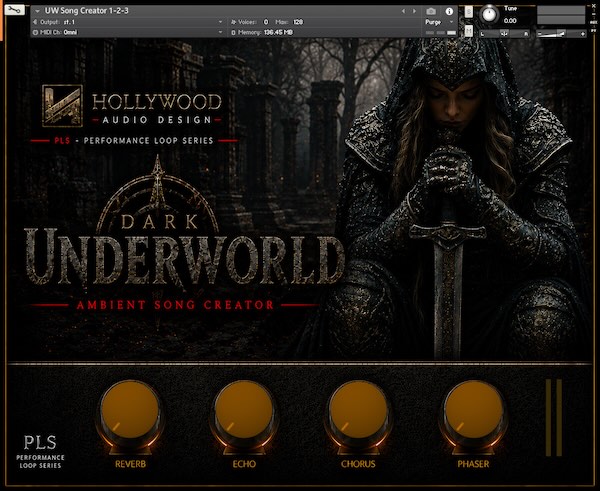Click the Max voices value 128

click(x=298, y=22)
